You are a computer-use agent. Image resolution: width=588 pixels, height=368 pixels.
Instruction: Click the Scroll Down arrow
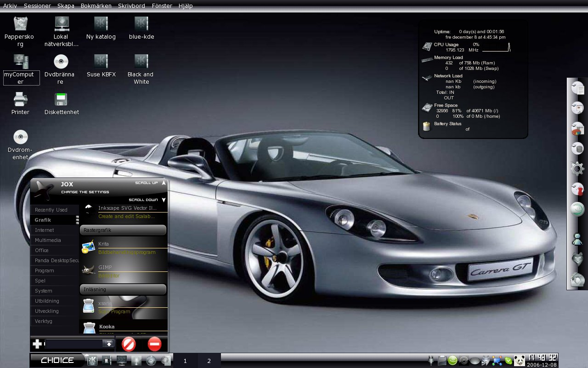tap(164, 200)
